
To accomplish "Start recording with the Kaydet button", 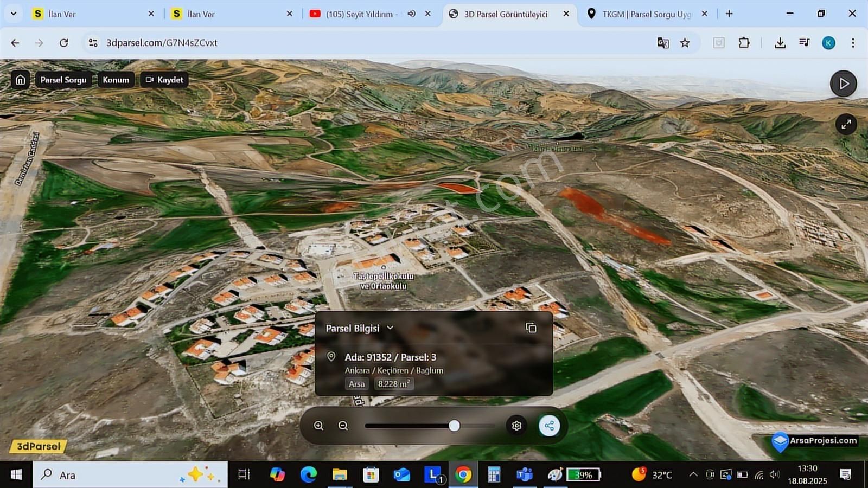I will pos(165,80).
